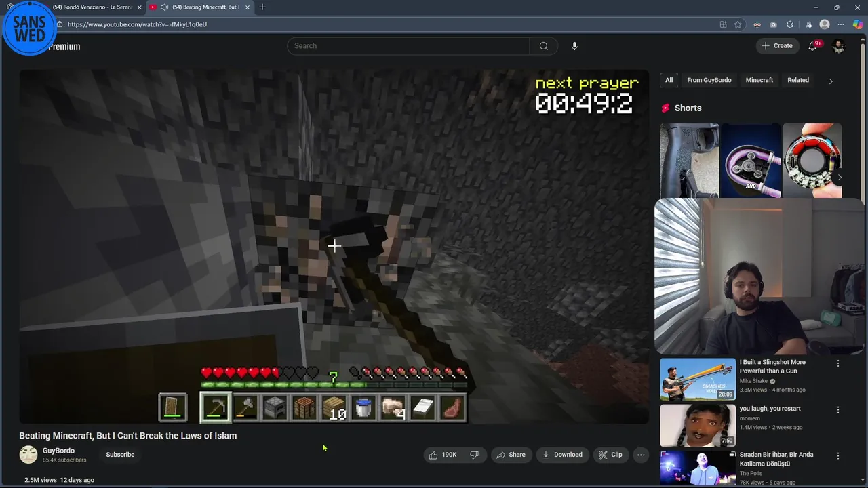Open YouTube notifications bell
The image size is (868, 488).
point(812,46)
